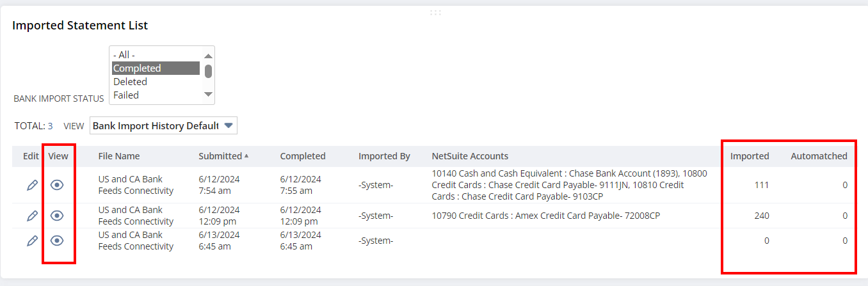Click the edit pencil for the 6/13/2024 import
The image size is (868, 286).
(x=32, y=241)
